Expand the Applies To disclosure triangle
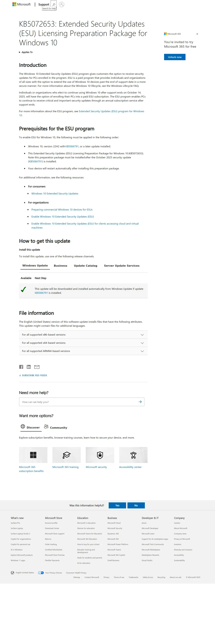The width and height of the screenshot is (215, 644). [20, 52]
